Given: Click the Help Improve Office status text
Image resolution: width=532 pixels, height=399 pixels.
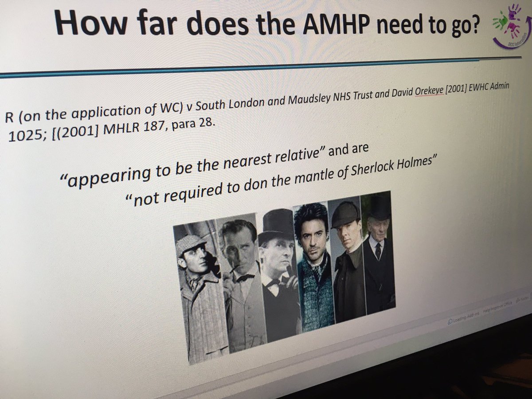Looking at the screenshot, I should coord(497,307).
